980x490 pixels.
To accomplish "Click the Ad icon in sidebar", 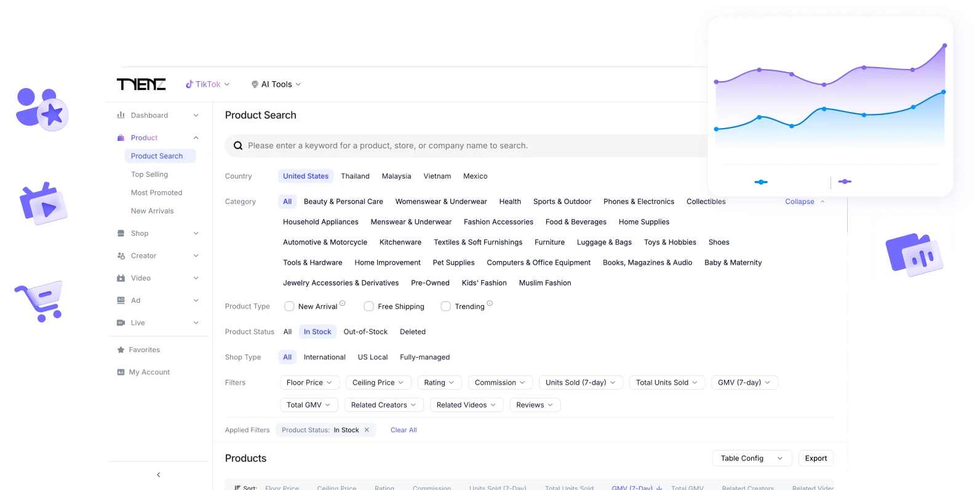I will tap(121, 300).
